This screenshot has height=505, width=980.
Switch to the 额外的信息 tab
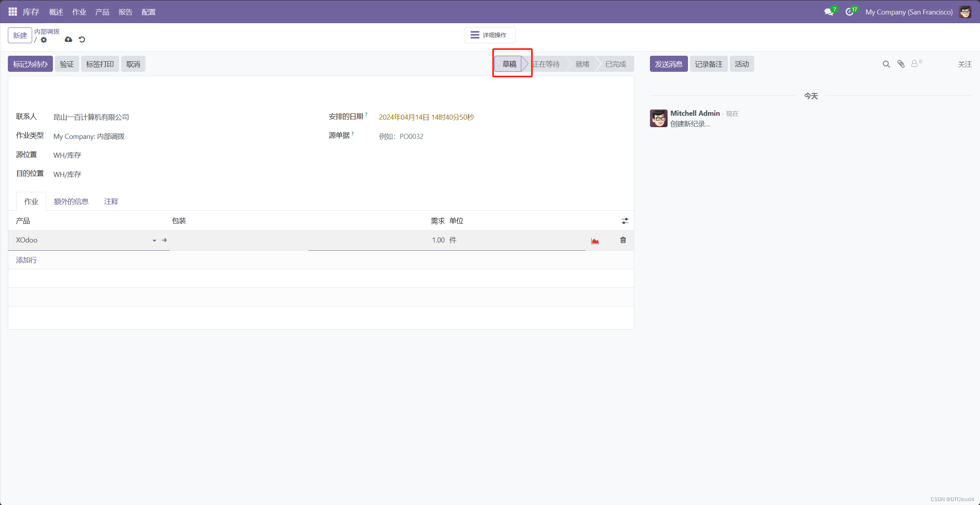(71, 202)
